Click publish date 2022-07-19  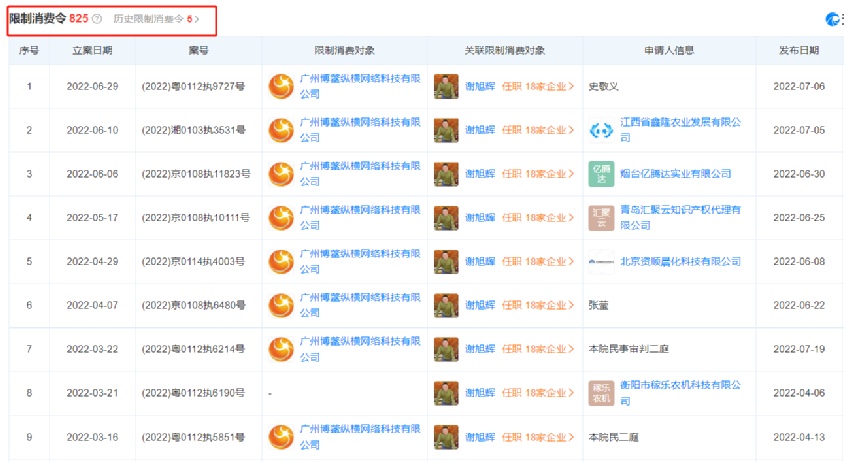799,349
